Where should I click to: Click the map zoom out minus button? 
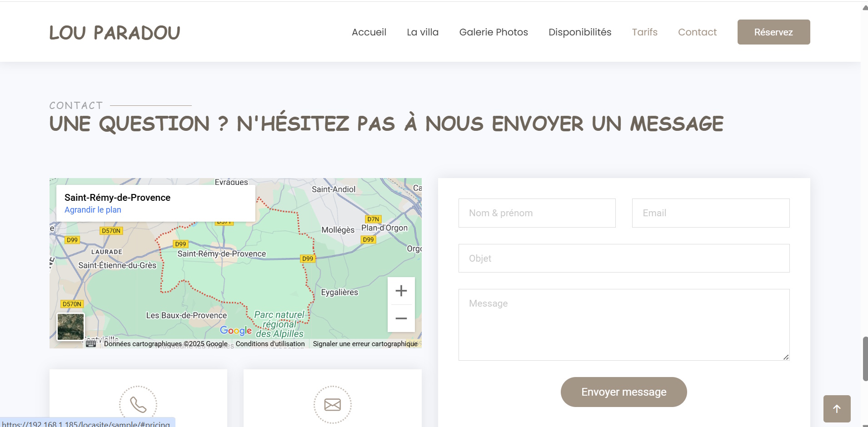tap(401, 318)
